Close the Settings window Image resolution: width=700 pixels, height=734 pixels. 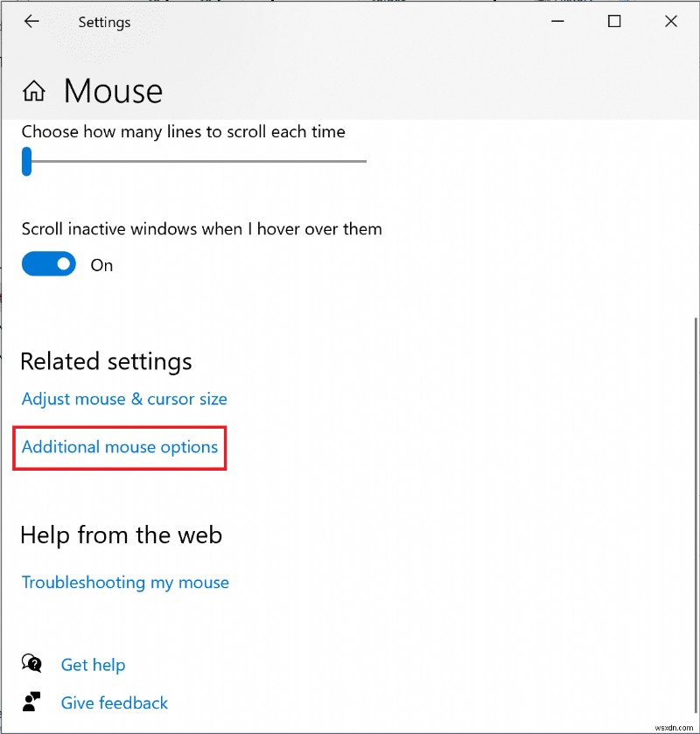[x=670, y=21]
